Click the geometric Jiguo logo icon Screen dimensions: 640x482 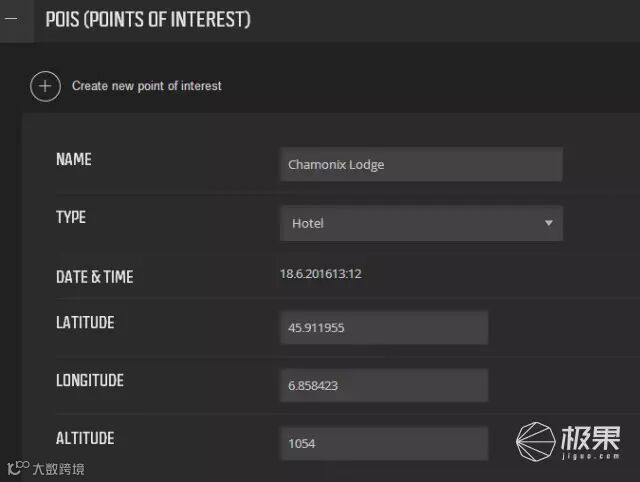[538, 441]
